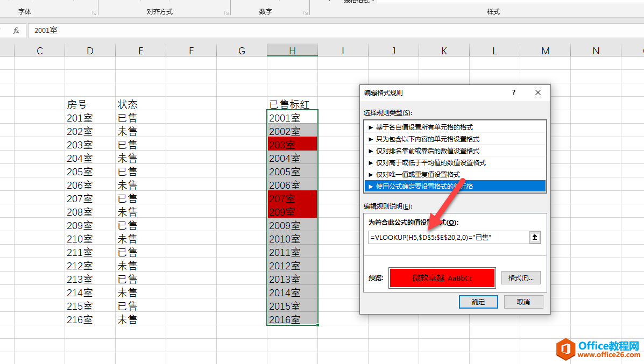Screen dimensions: 644x364
Task: Select rule type 仅对排名靠前或靠后的数值设置格式
Action: 455,151
